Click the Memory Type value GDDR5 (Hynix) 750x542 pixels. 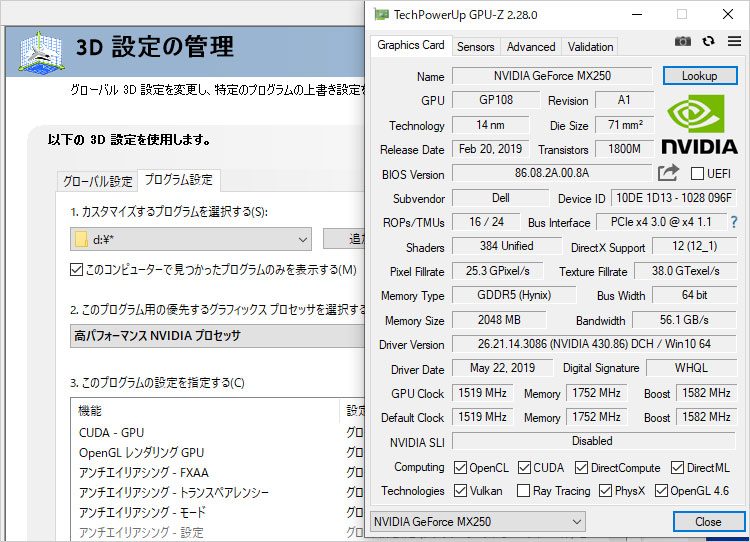coord(514,295)
